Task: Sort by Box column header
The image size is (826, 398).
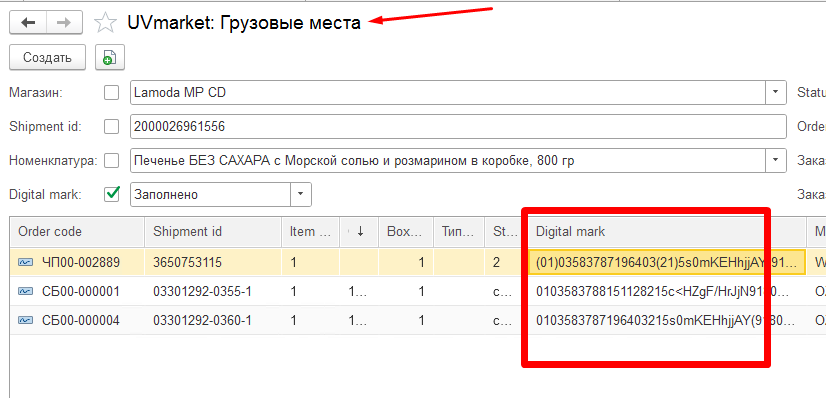Action: [406, 232]
